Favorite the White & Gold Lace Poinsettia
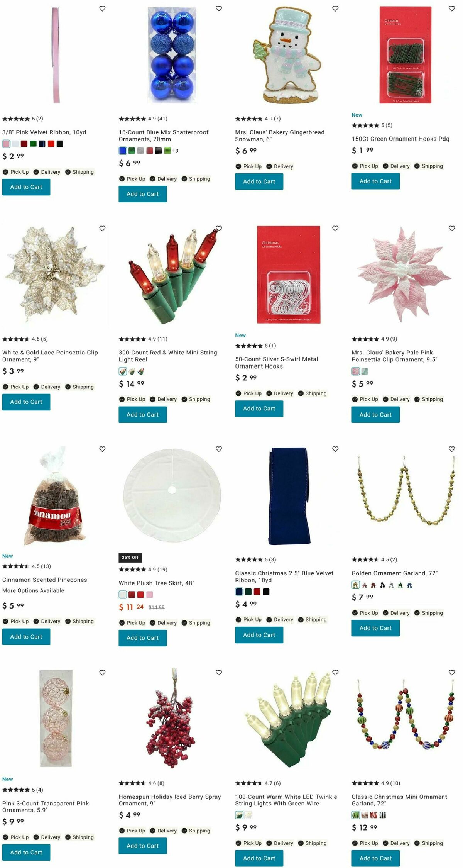 (x=102, y=229)
